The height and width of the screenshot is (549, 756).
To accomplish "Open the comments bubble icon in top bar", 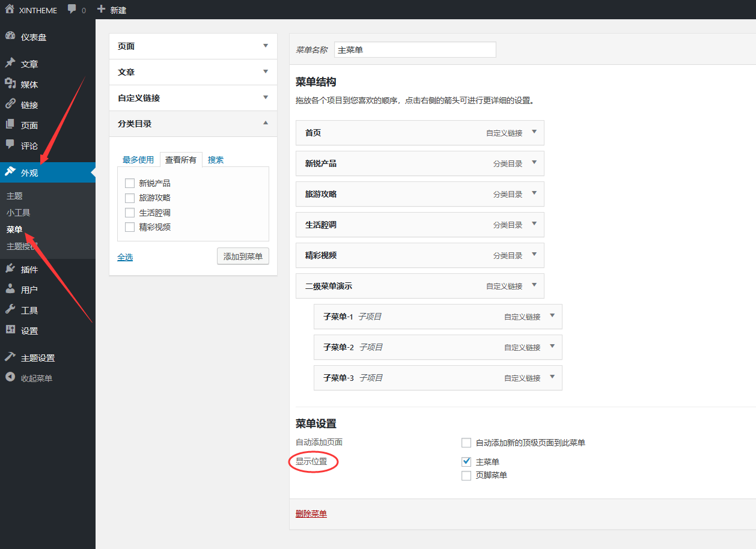I will point(72,10).
